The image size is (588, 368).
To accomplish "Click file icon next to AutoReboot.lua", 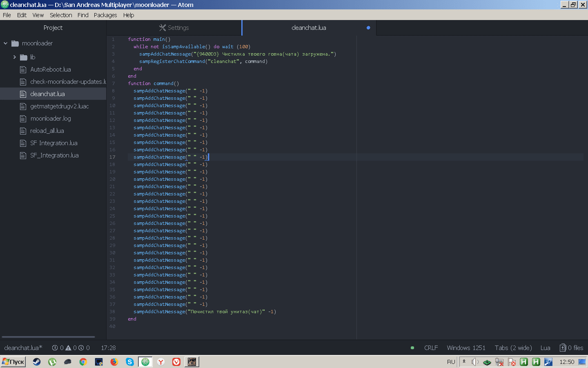I will (x=23, y=70).
